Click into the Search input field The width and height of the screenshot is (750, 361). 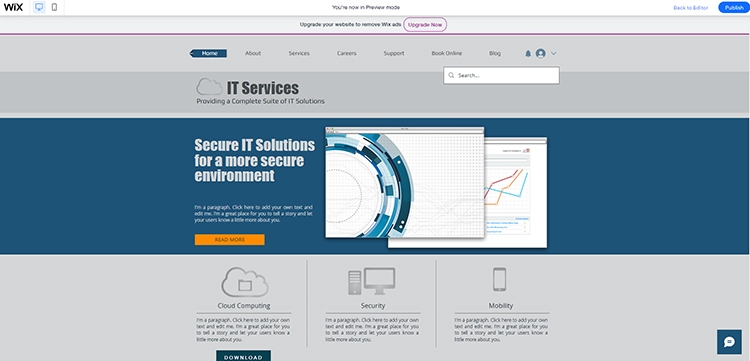[501, 76]
